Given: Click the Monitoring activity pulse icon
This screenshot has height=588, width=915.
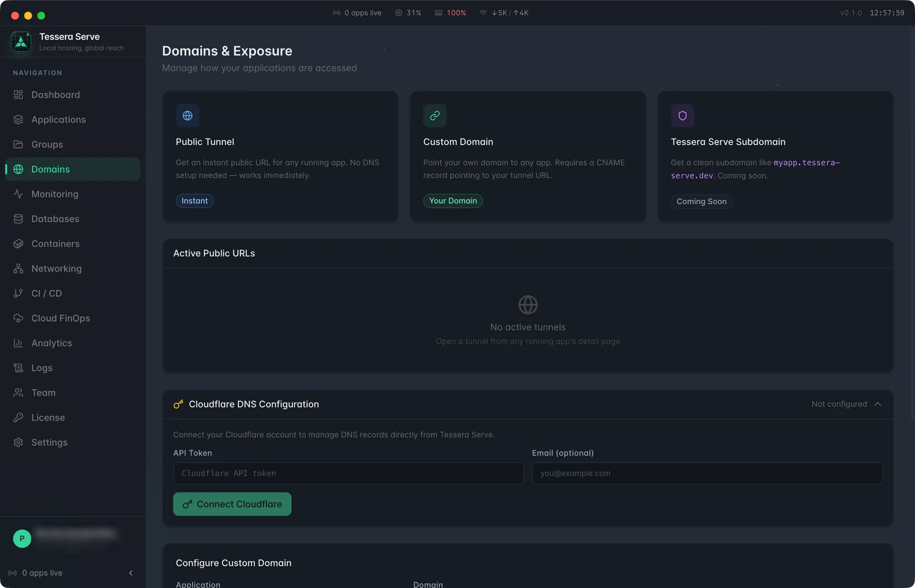Looking at the screenshot, I should (18, 194).
